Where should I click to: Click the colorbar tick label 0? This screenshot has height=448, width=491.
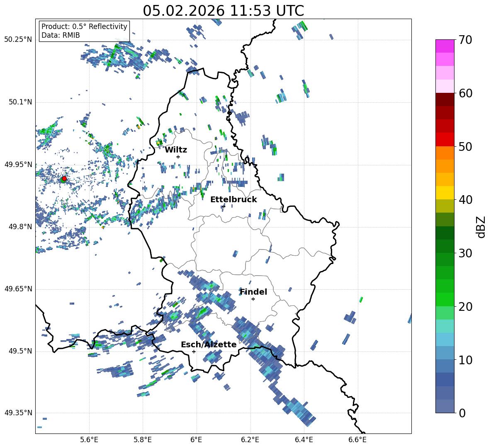(462, 413)
